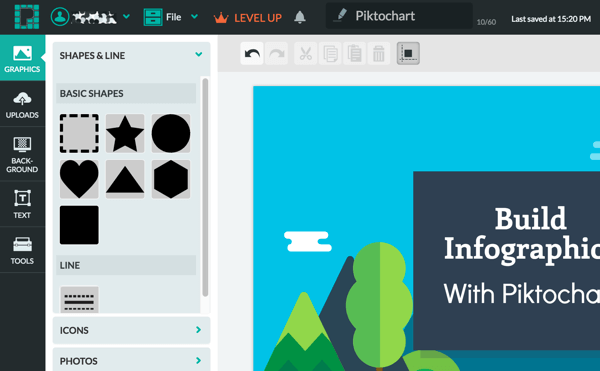
Task: Select the white cloud graphic on canvas
Action: (308, 241)
